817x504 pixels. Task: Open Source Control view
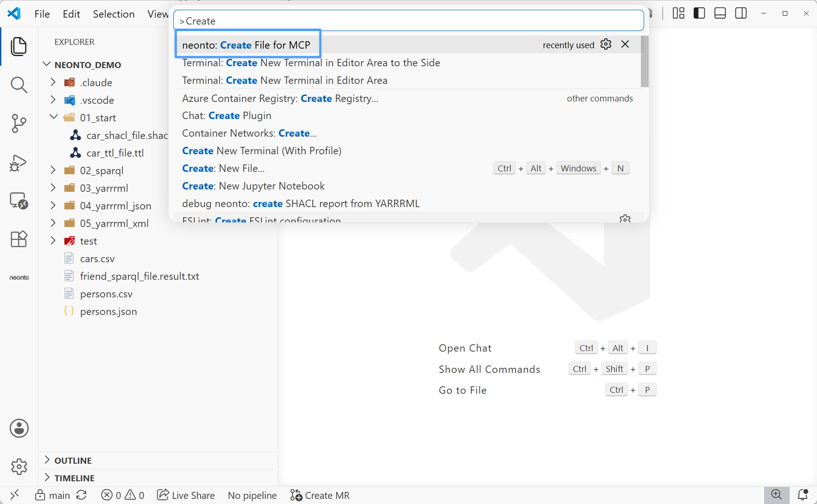[19, 123]
